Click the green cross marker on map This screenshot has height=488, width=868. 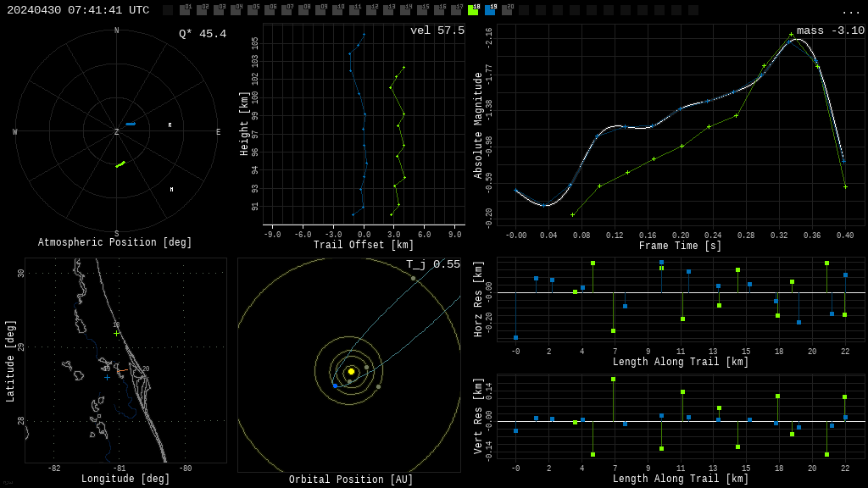coord(116,334)
